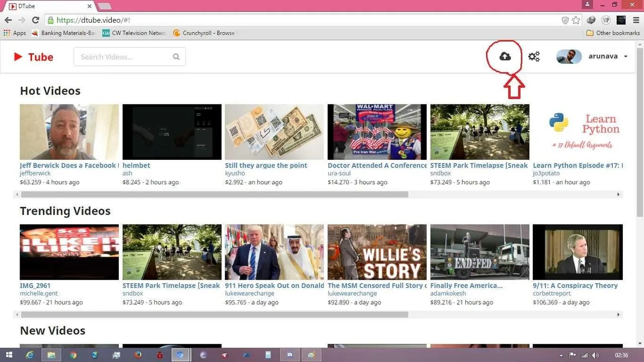
Task: Expand the arunava account dropdown arrow
Action: click(626, 56)
